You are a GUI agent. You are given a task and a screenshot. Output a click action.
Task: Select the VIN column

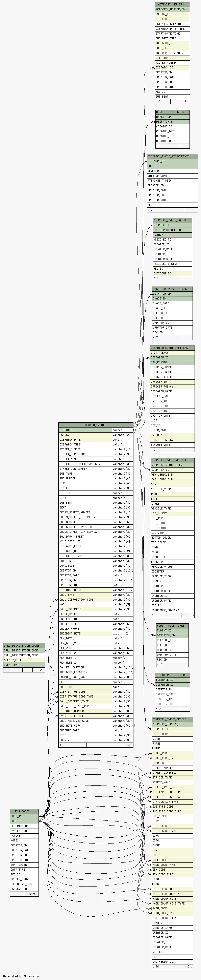pyautogui.click(x=172, y=484)
